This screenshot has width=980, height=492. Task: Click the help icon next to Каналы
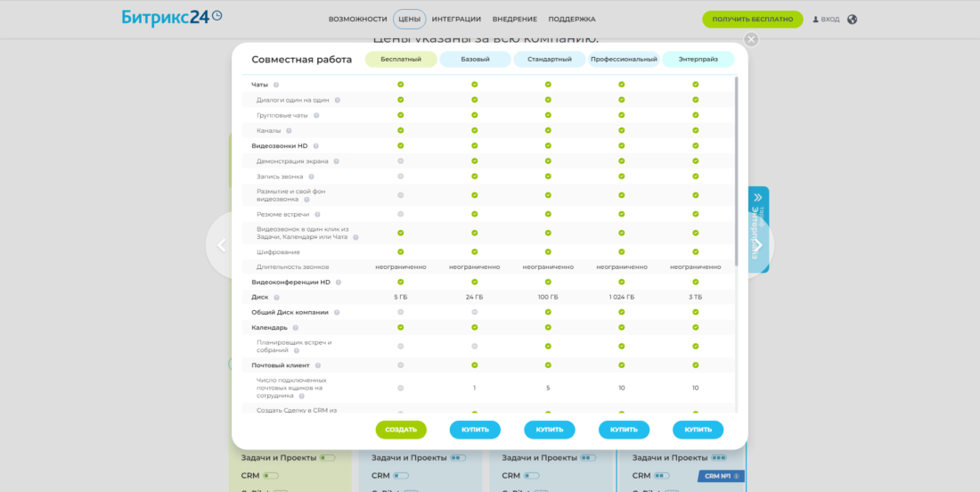289,130
